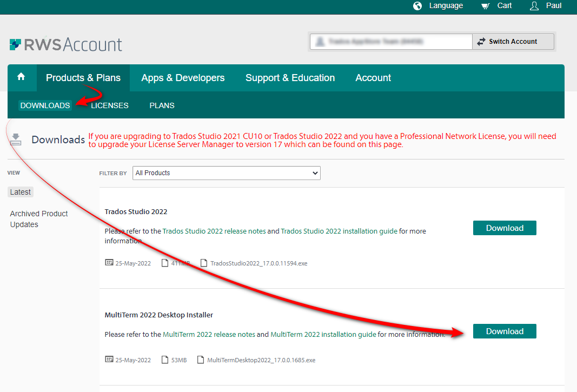Download MultiTerm 2022 Desktop Installer
The height and width of the screenshot is (392, 577).
point(505,331)
